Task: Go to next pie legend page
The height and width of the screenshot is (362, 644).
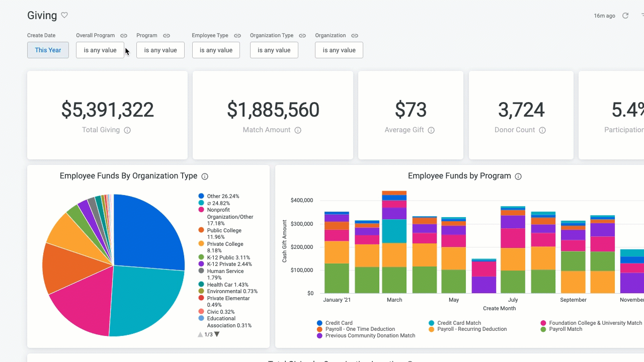Action: coord(217,334)
